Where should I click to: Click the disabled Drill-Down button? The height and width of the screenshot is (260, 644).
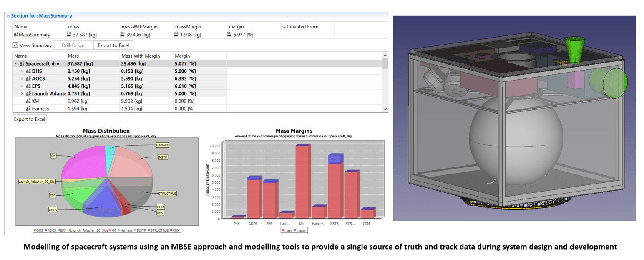73,45
